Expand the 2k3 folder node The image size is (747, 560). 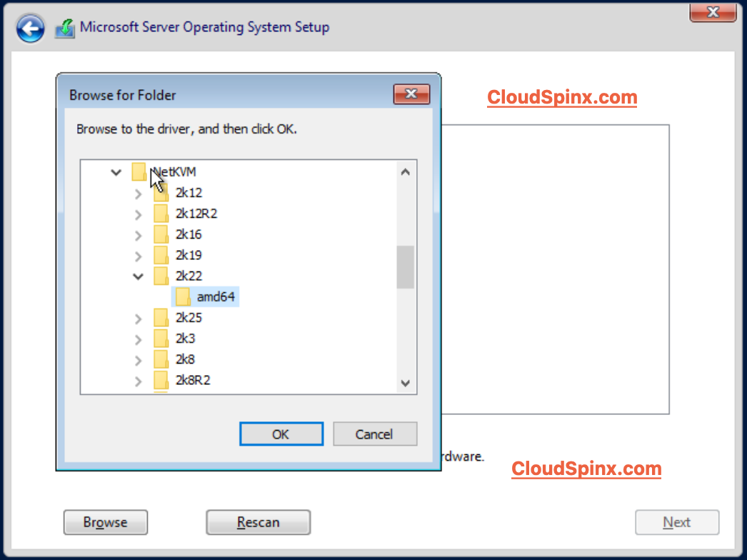[139, 339]
